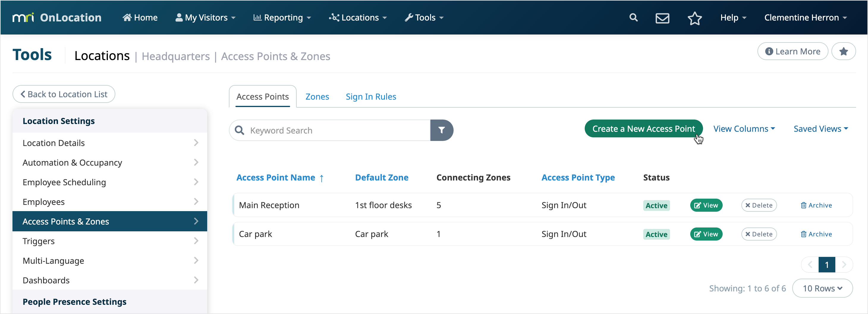Open Automation & Occupancy settings
This screenshot has height=314, width=868.
[x=110, y=162]
